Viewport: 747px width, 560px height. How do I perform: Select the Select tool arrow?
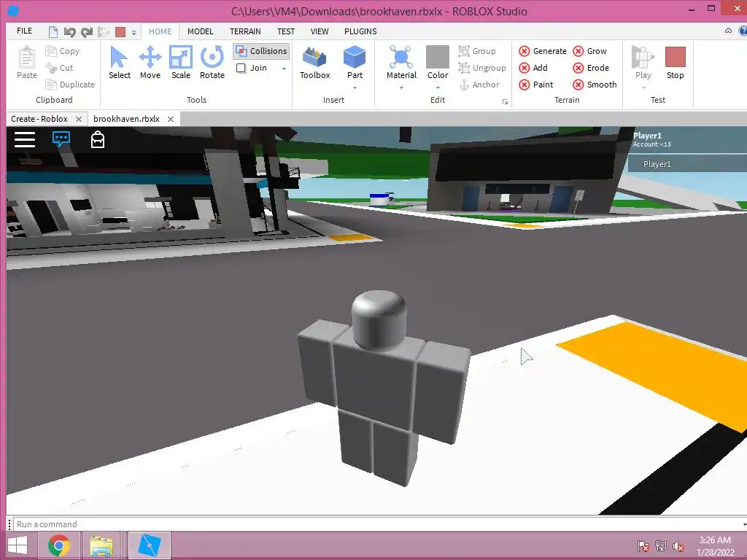pos(119,62)
